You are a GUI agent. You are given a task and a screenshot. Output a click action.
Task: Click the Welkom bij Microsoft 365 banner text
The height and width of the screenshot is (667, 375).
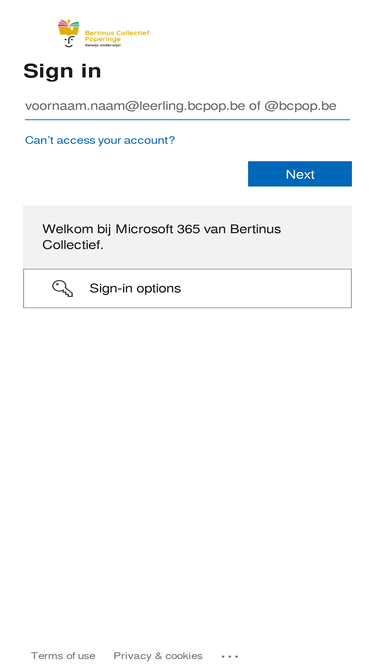162,237
